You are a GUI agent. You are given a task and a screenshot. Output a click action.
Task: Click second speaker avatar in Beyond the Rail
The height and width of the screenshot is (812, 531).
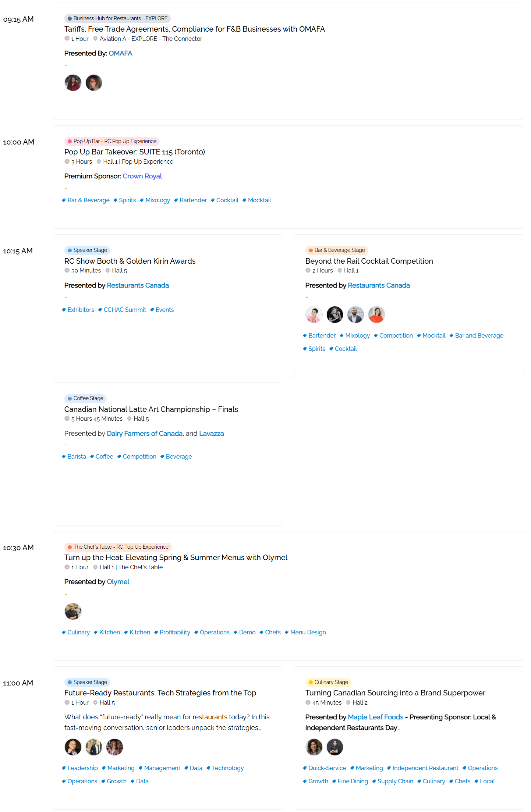pyautogui.click(x=335, y=314)
